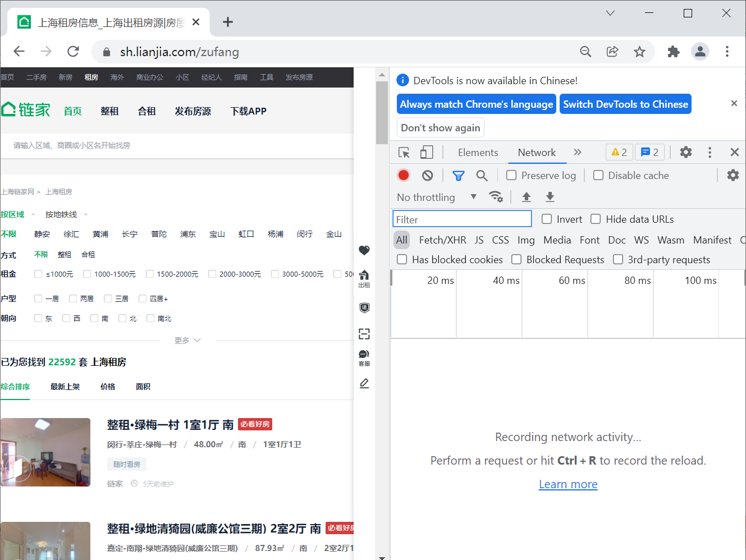Click the QR scan icon in the sidebar

pos(364,334)
